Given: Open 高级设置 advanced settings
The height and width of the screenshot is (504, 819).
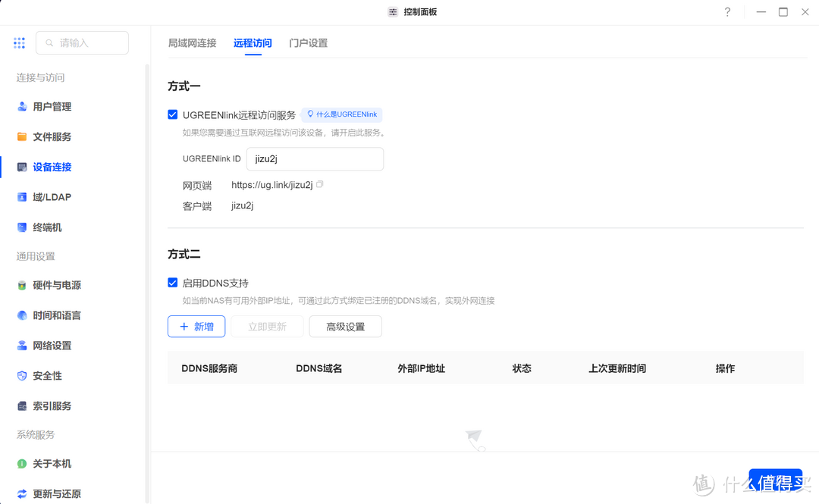Looking at the screenshot, I should [x=345, y=326].
